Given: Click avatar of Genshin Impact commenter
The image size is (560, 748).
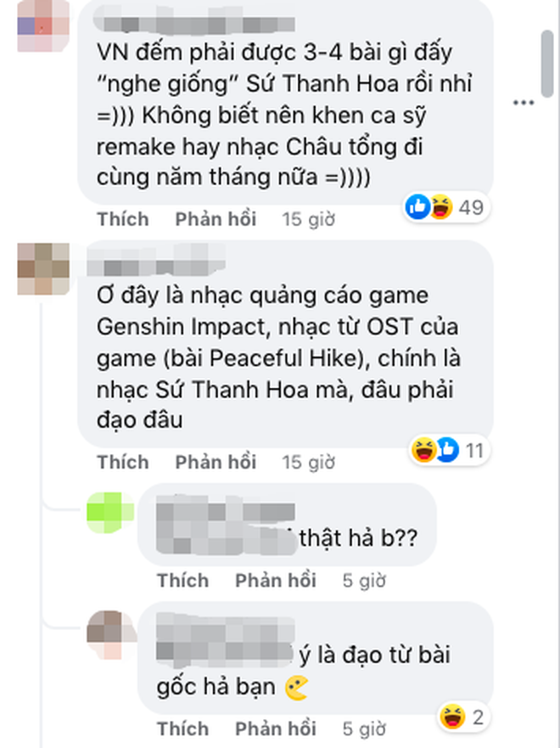Looking at the screenshot, I should (43, 269).
